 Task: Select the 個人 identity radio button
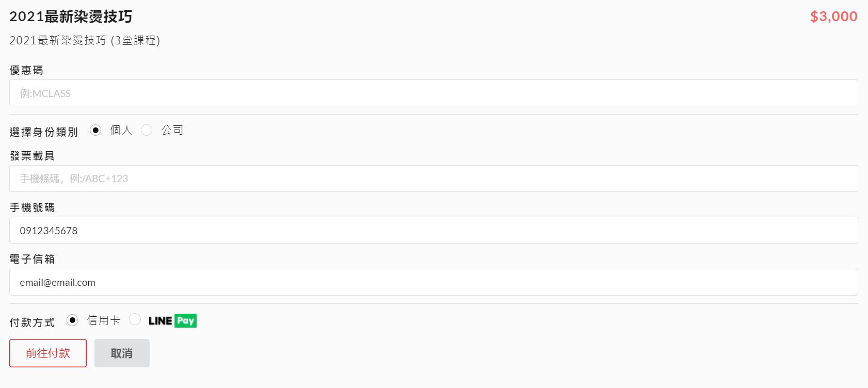[x=95, y=130]
